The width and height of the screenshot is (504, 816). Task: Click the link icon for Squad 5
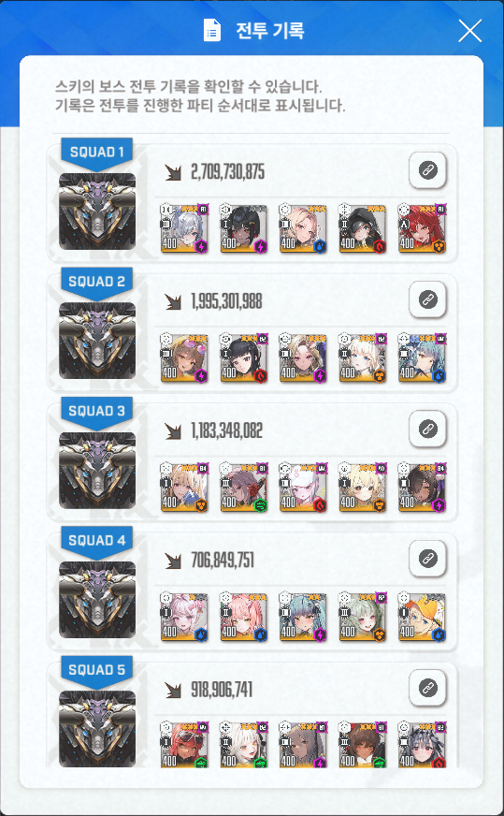[427, 688]
